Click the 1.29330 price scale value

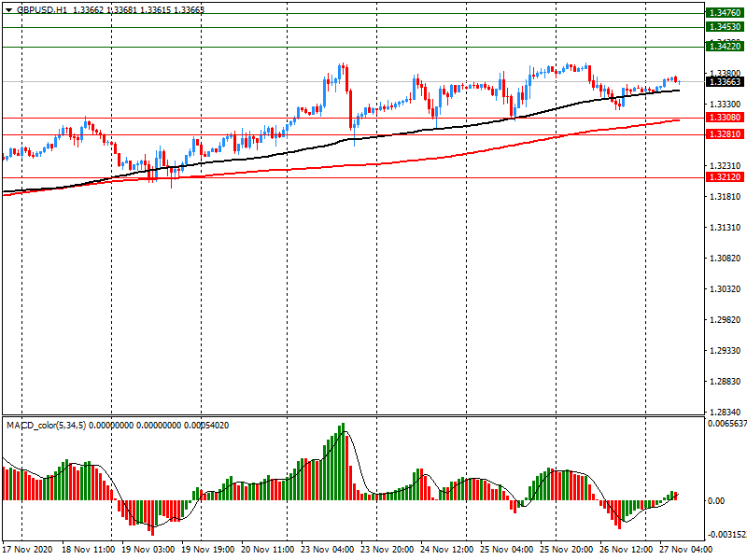coord(726,351)
